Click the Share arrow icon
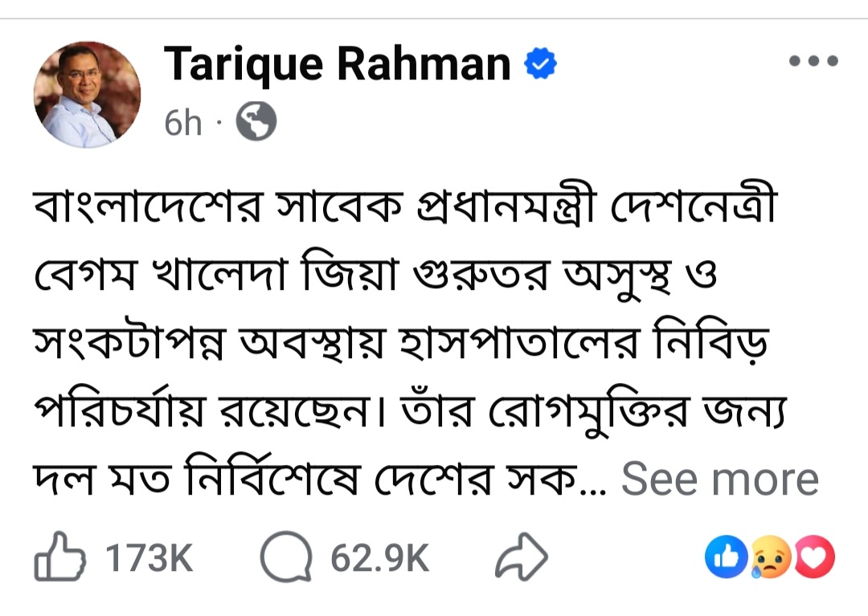 (x=523, y=558)
